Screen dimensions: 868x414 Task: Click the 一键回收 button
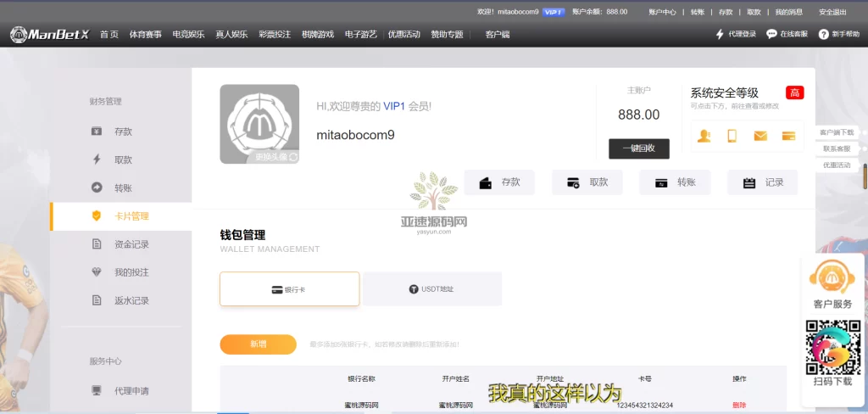click(x=639, y=148)
